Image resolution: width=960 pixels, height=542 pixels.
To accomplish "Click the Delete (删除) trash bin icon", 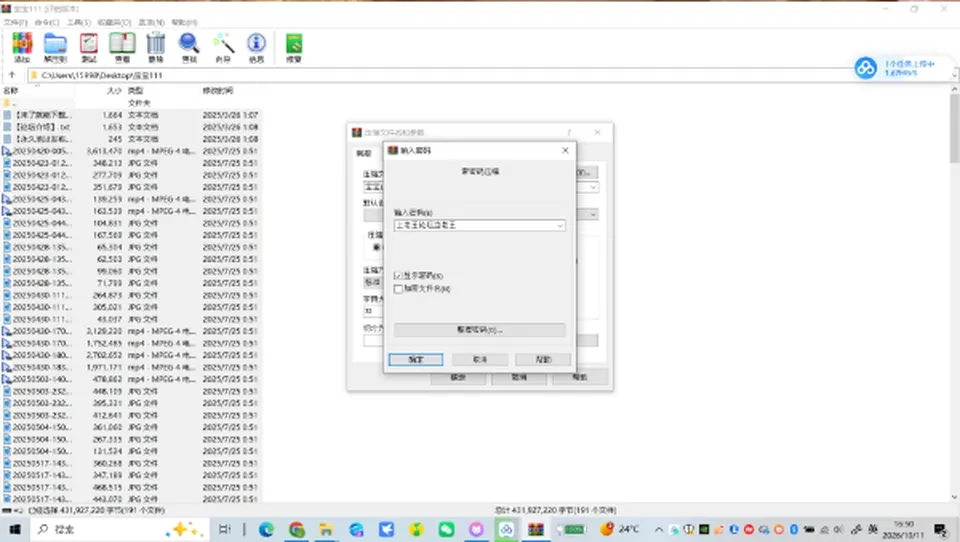I will click(x=156, y=48).
